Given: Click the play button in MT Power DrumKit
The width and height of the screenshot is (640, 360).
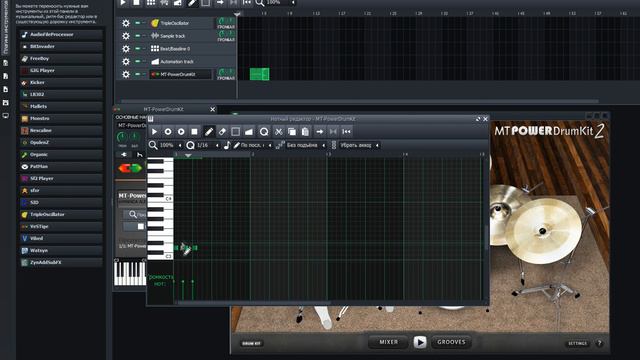Looking at the screenshot, I should (420, 342).
